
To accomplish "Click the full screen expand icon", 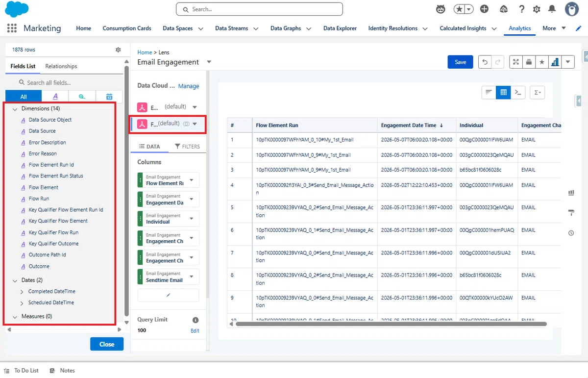I will 516,62.
